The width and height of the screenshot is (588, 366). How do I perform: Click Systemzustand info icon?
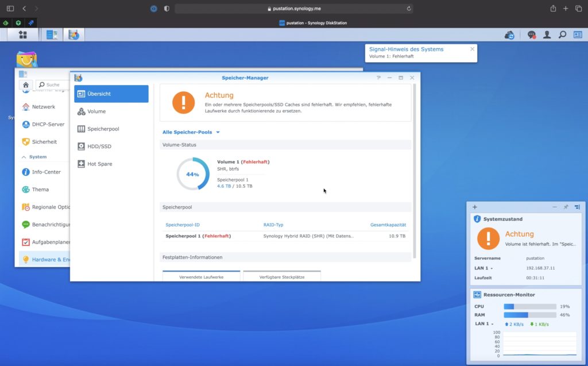[477, 219]
